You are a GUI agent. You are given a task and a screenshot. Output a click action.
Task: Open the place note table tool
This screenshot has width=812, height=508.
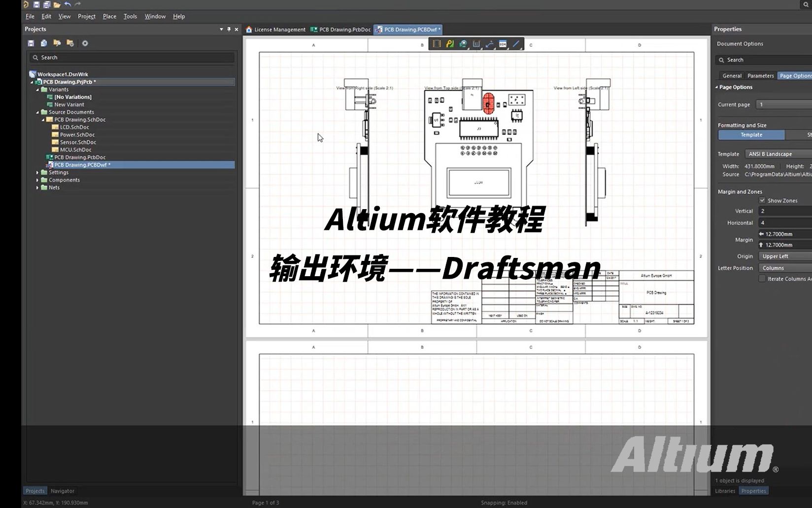[x=503, y=43]
